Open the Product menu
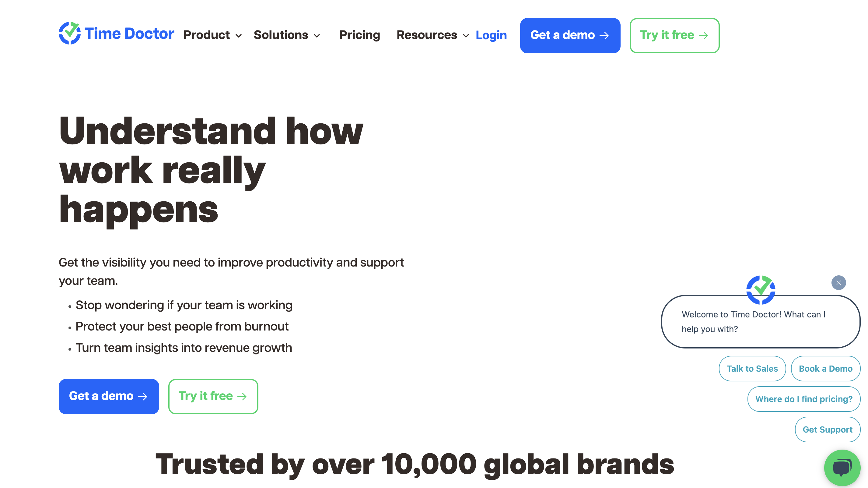This screenshot has width=868, height=488. coord(207,35)
